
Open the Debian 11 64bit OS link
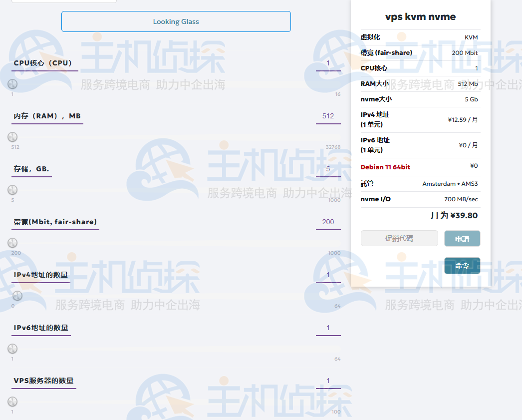tap(385, 167)
